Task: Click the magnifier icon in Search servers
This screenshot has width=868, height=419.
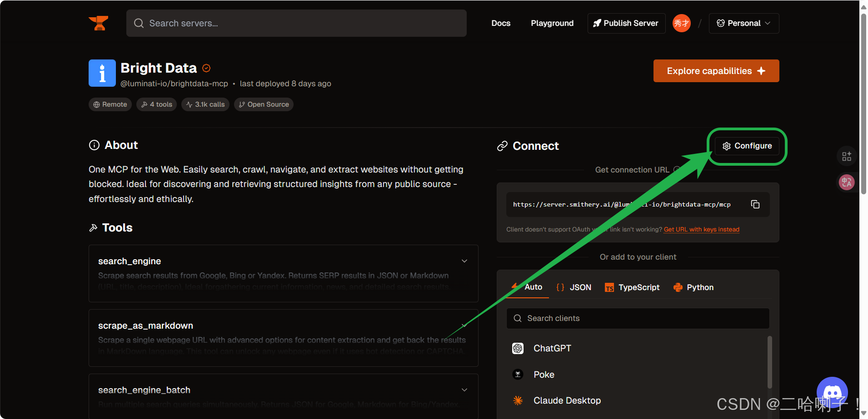Action: (139, 23)
